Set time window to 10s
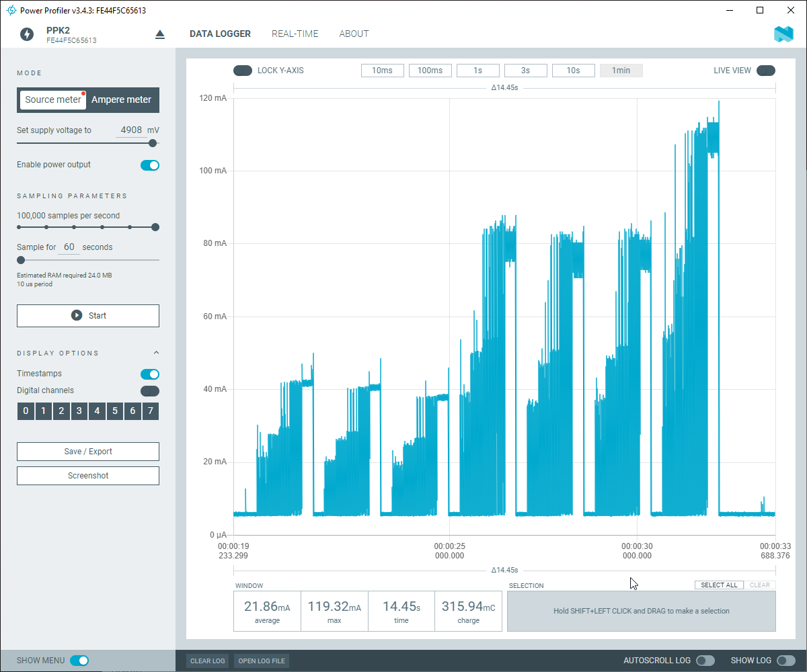This screenshot has height=672, width=807. [573, 71]
